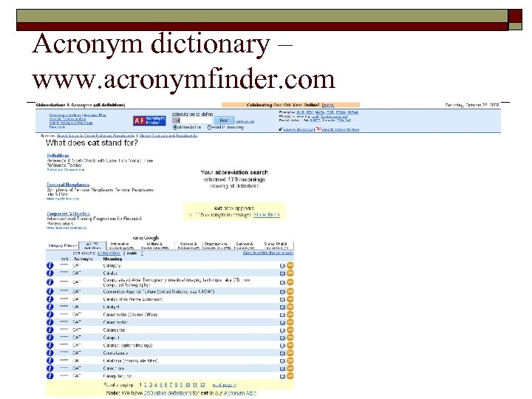The height and width of the screenshot is (399, 532).
Task: Click the info icon beside Catechism
Action: point(50,369)
